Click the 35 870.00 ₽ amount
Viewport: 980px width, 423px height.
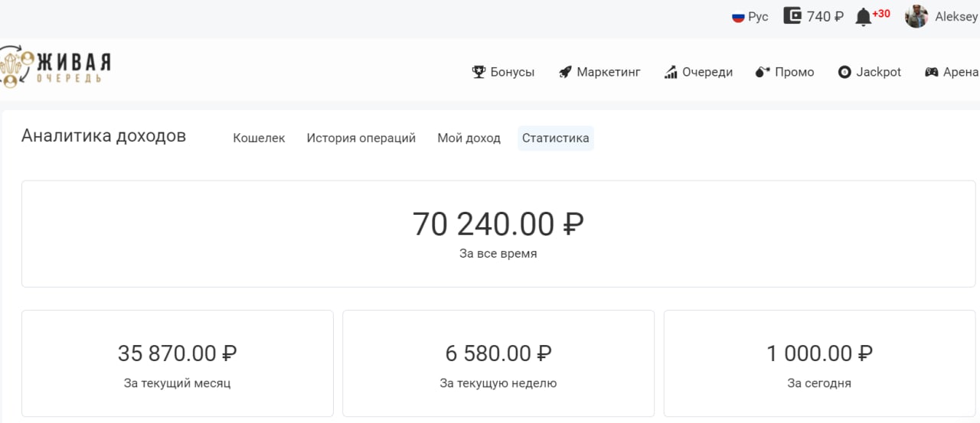(x=177, y=353)
